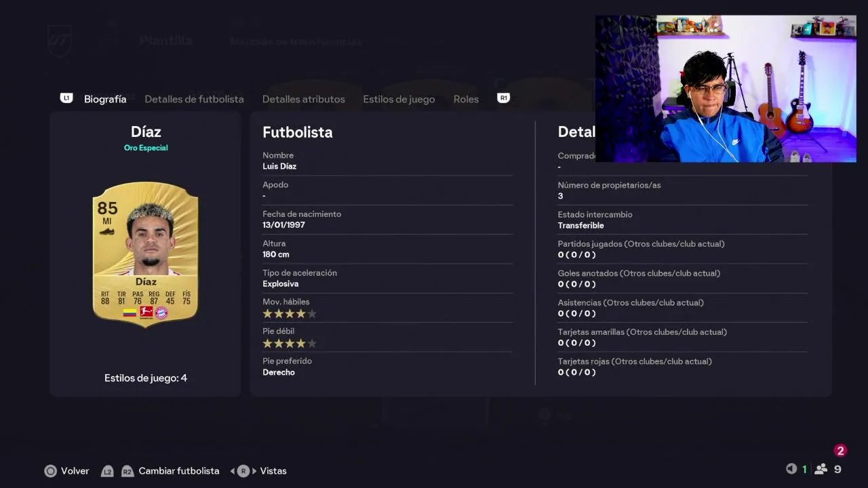Click Cambiar futbolista label
The image size is (868, 488).
179,471
